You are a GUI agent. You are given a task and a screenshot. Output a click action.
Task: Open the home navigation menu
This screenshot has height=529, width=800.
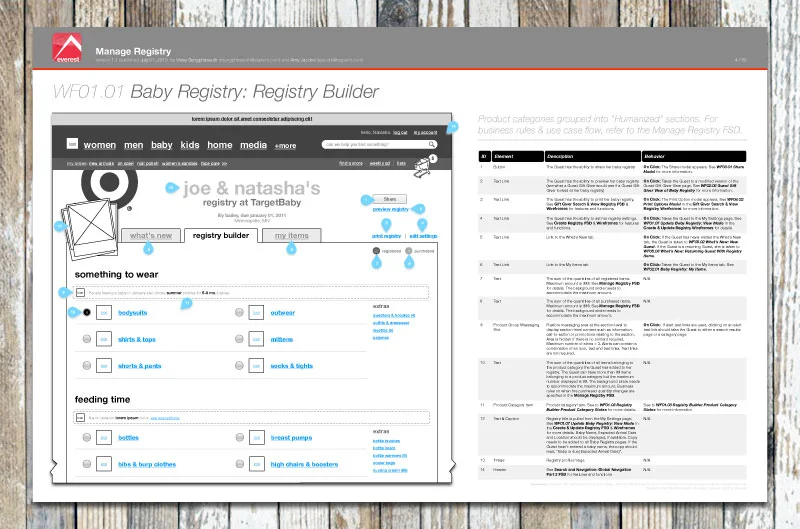(220, 145)
